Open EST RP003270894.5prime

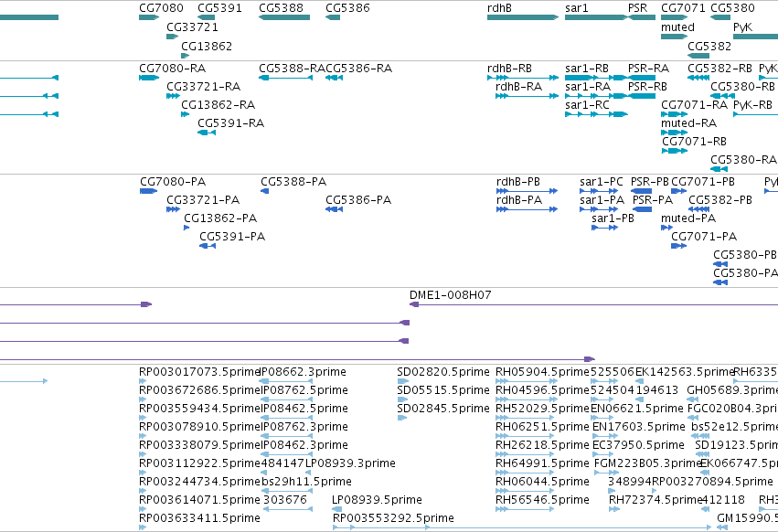[655, 491]
